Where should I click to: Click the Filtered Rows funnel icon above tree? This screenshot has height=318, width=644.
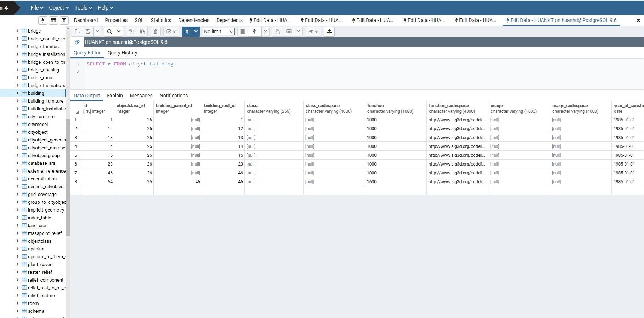pos(64,20)
